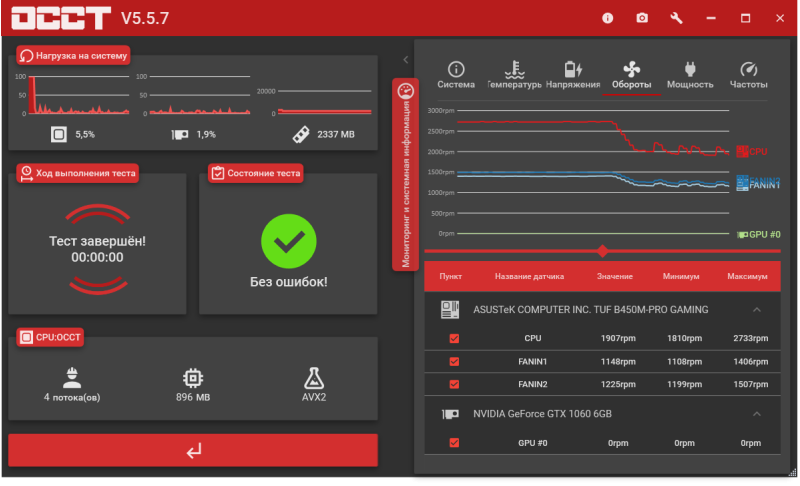Uncheck the CPU fan sensor checkbox
Screen dimensions: 800x486
pyautogui.click(x=455, y=338)
